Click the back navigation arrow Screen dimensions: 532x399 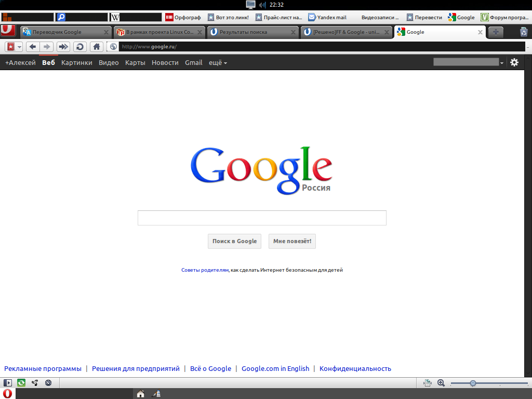pos(32,47)
